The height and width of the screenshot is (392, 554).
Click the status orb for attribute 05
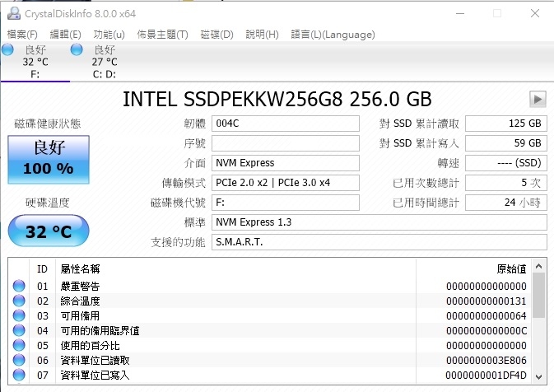point(19,345)
